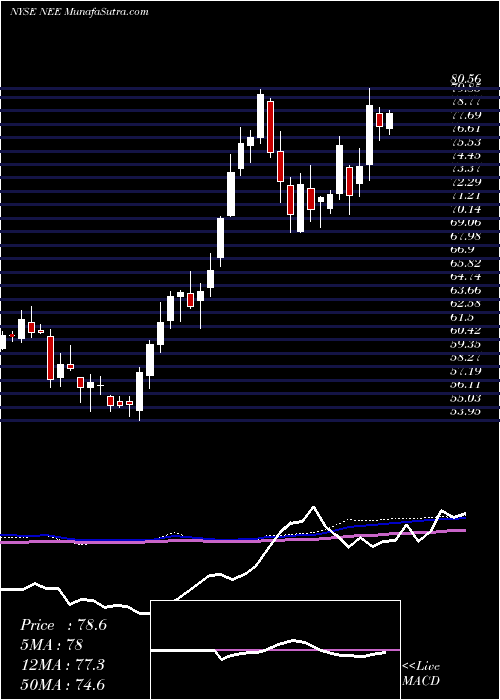Viewport: 500px width, 700px height.
Task: Click the 76.61 price axis label
Action: [465, 129]
